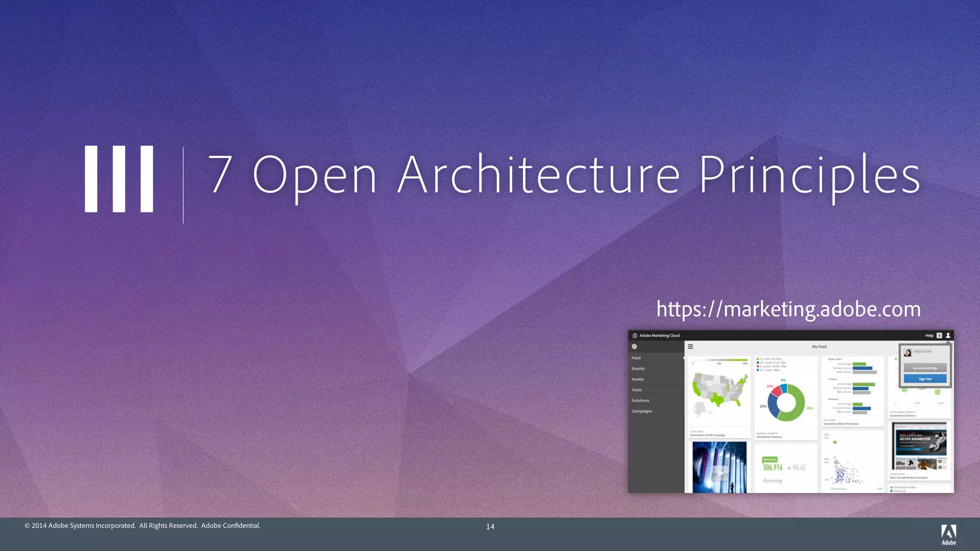Viewport: 980px width, 551px height.
Task: Click the Account Settings button
Action: (x=925, y=368)
